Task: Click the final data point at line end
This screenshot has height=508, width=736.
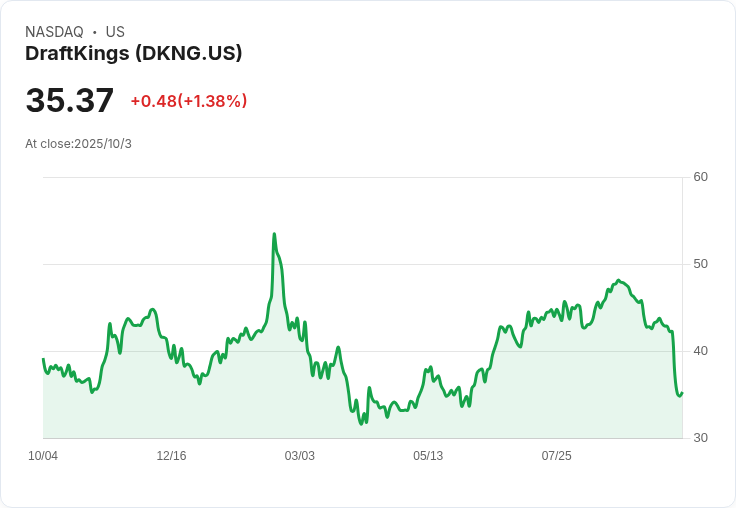Action: [682, 393]
